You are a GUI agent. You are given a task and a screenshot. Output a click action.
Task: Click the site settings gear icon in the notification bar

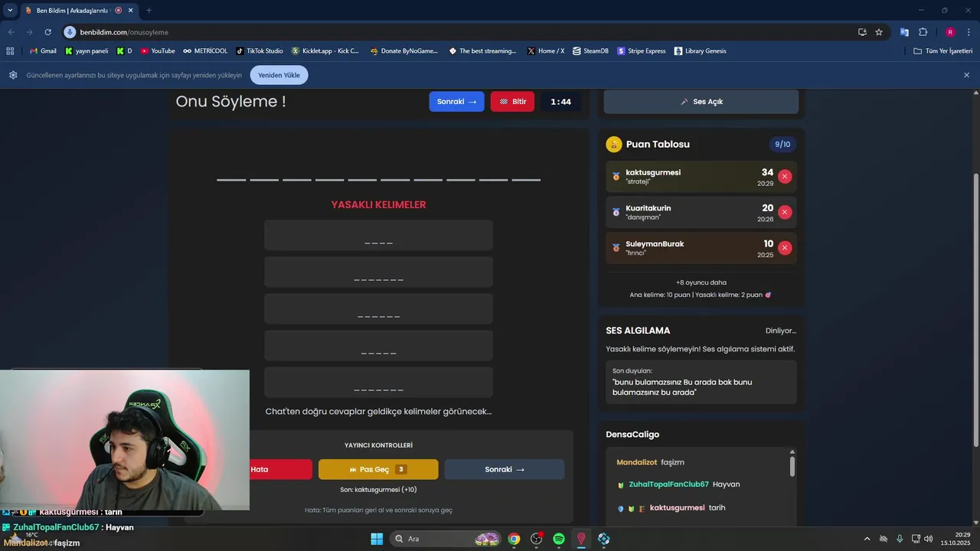coord(13,75)
